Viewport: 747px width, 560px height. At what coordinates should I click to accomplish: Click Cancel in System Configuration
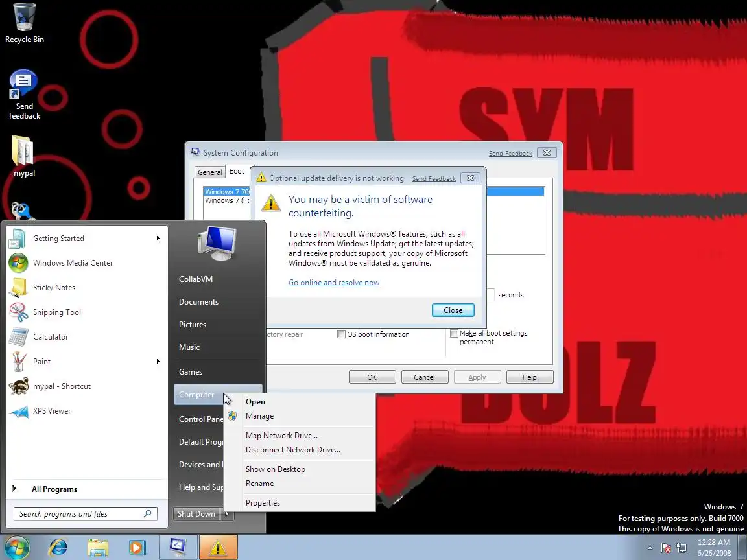(x=425, y=377)
